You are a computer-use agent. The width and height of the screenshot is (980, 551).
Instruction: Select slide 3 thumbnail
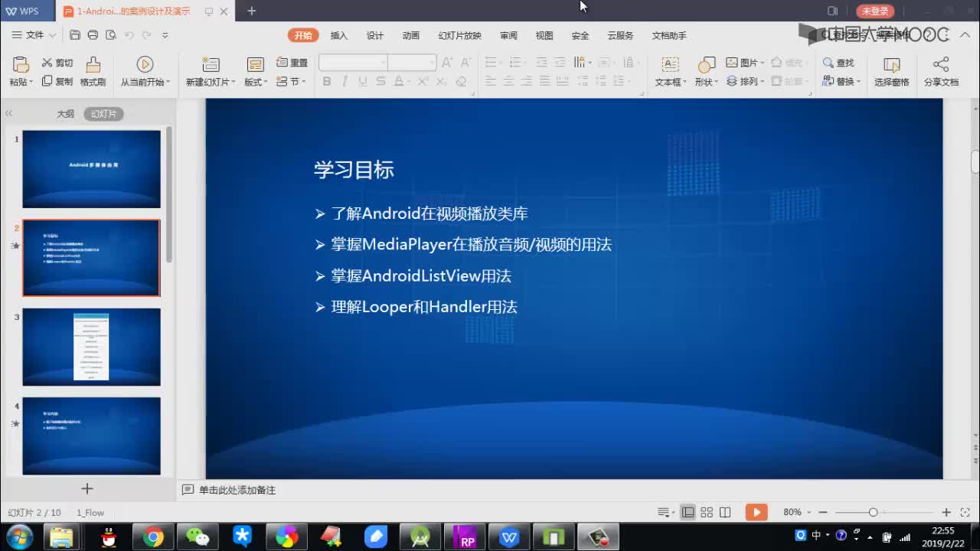tap(91, 347)
